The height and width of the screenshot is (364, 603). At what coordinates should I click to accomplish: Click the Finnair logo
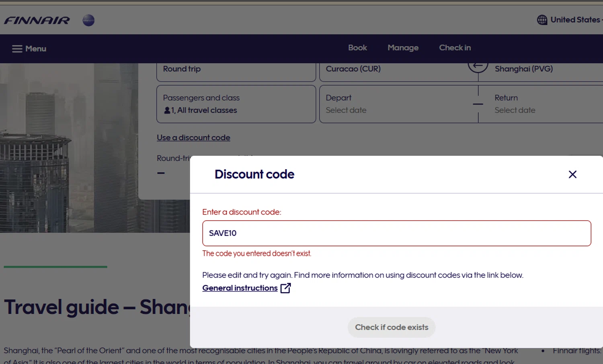coord(37,20)
